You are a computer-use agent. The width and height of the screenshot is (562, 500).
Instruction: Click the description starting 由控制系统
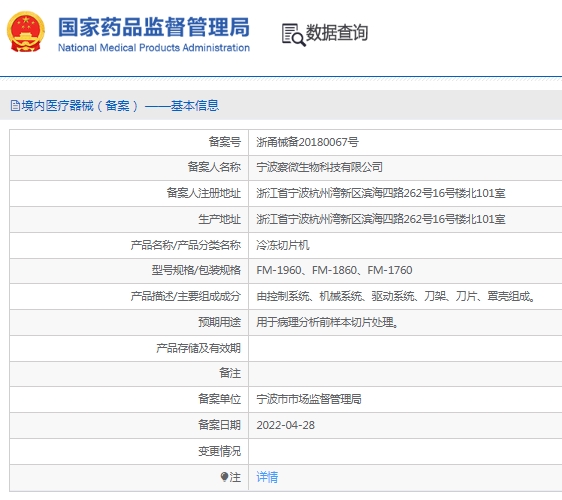[x=396, y=296]
